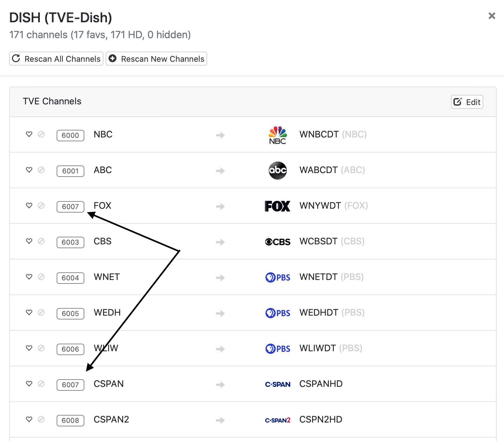Viewport: 504px width, 441px height.
Task: Hide the FOX channel using block icon
Action: (x=41, y=206)
